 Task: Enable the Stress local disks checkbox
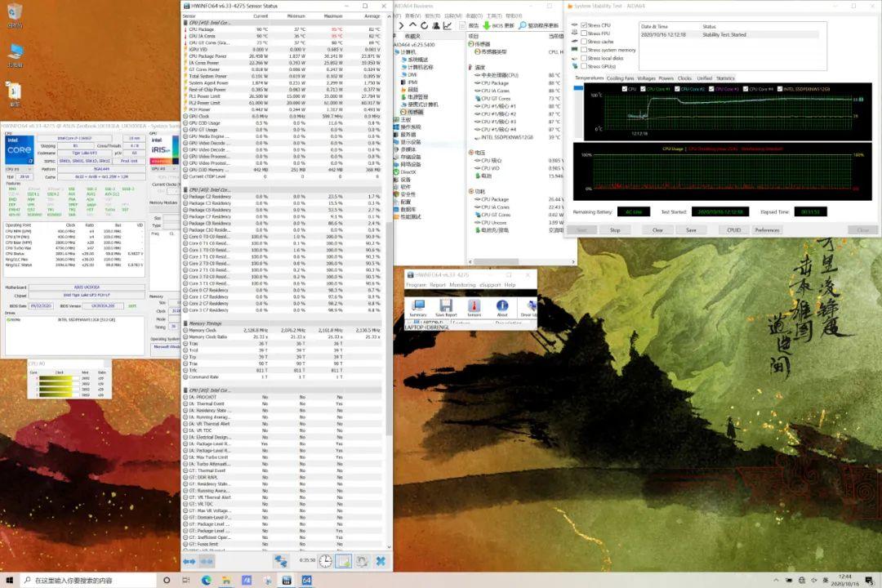tap(584, 58)
